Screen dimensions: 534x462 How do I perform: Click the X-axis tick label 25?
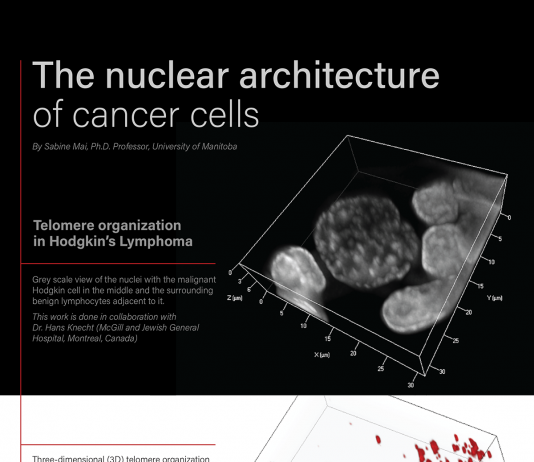(381, 368)
